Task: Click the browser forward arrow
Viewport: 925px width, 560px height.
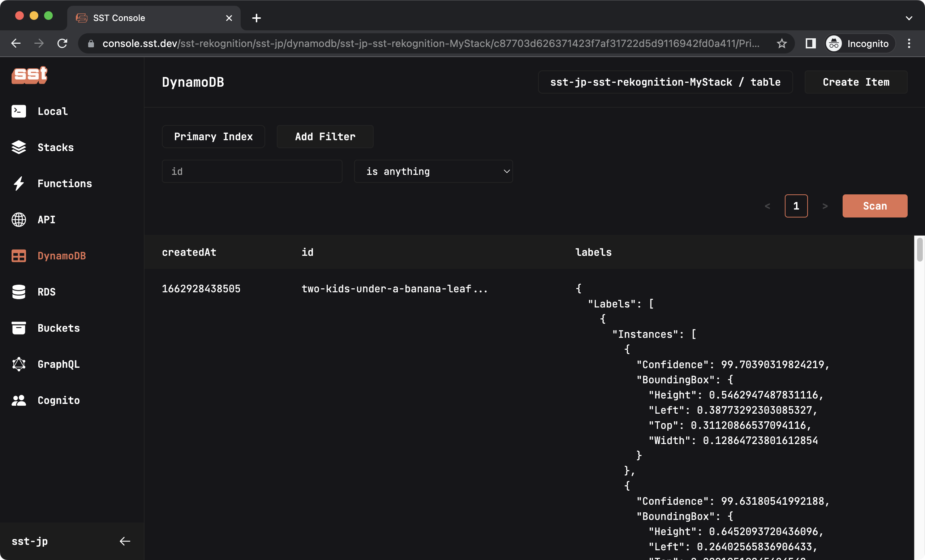Action: [39, 44]
